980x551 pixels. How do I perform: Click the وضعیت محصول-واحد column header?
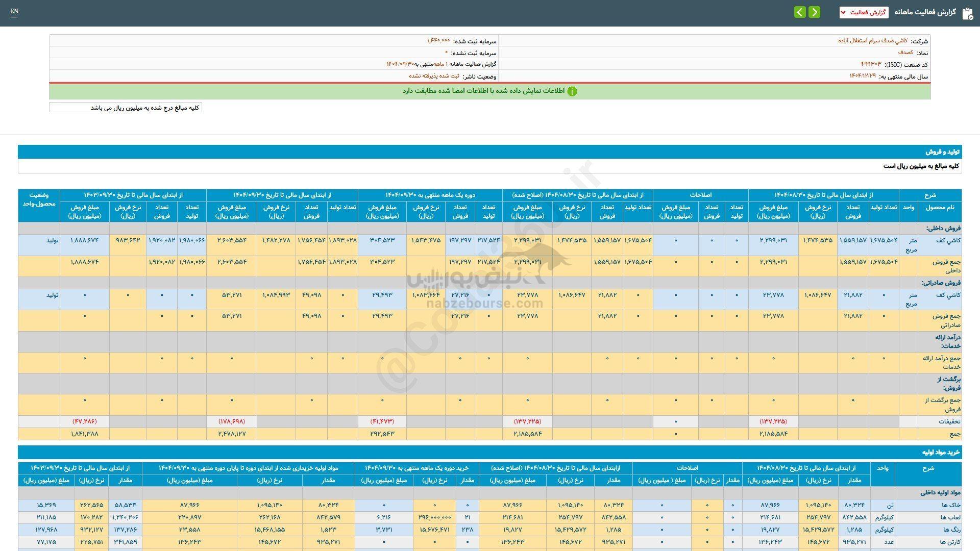(39, 199)
